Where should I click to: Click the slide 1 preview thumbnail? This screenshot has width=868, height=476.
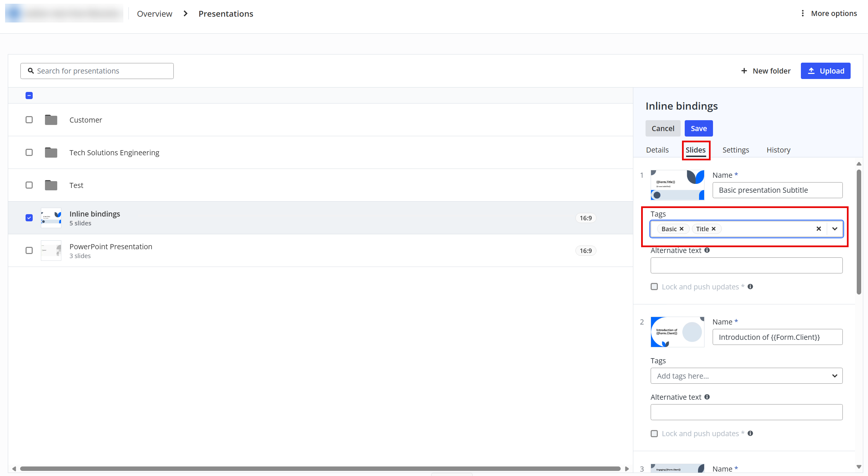click(677, 185)
